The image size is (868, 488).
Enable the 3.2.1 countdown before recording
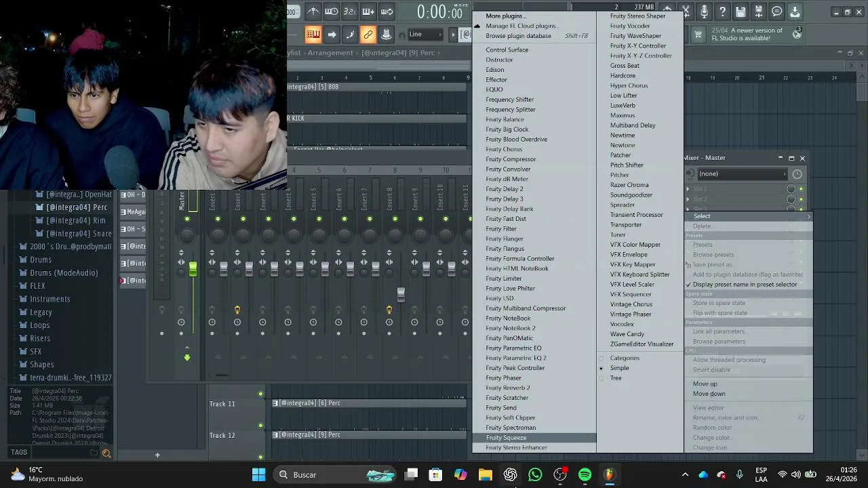[350, 12]
